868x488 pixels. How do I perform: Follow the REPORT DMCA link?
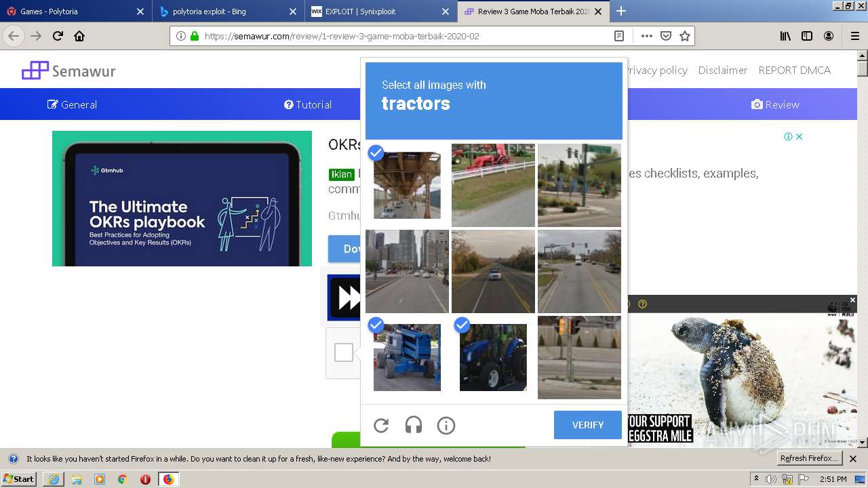click(794, 70)
